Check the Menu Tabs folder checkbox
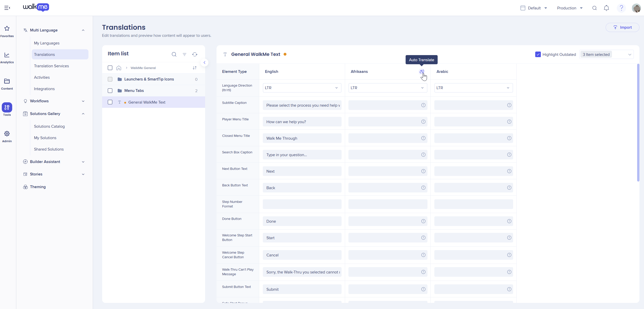The height and width of the screenshot is (309, 644). (x=110, y=91)
